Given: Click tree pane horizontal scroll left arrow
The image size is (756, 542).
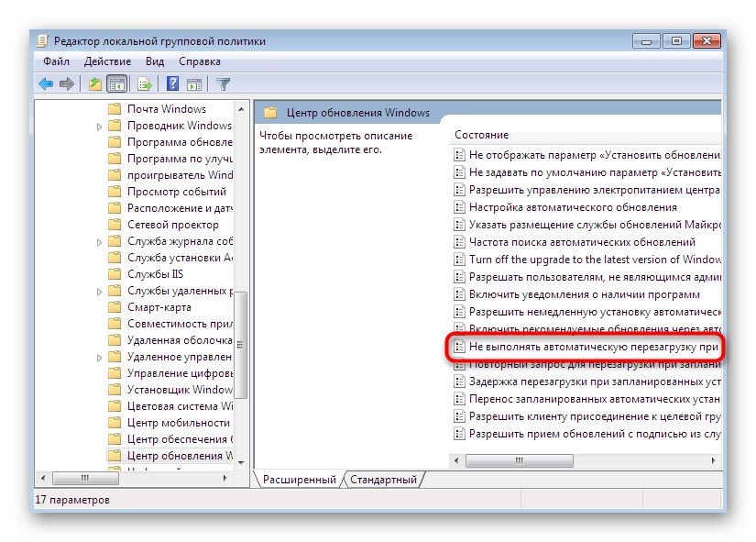Looking at the screenshot, I should [43, 478].
